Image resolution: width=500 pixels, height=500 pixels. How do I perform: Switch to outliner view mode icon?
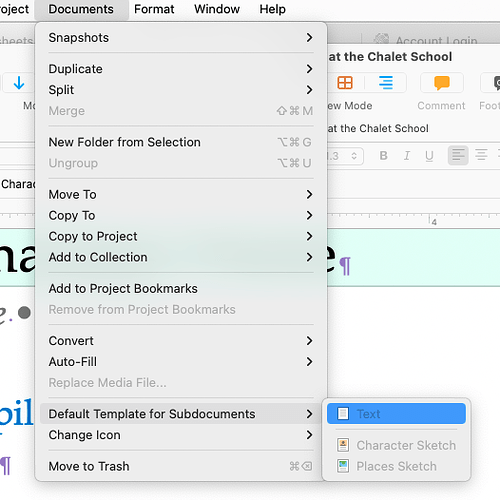386,83
